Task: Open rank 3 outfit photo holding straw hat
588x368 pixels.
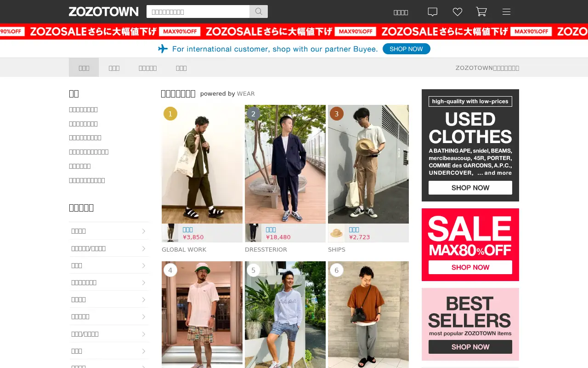Action: (368, 164)
